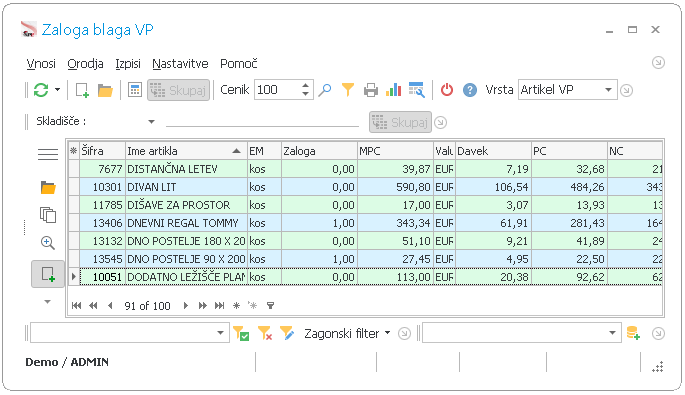685x395 pixels.
Task: Click the Skladišče name text field
Action: [262, 120]
